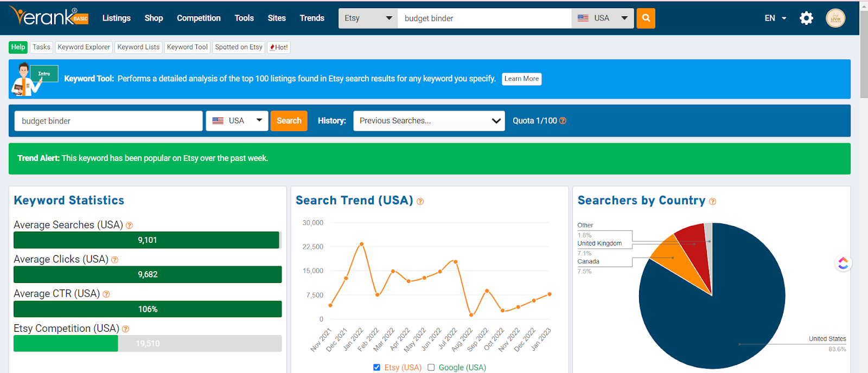Click help icon beside Etsy Competition (USA)
This screenshot has width=868, height=373.
pyautogui.click(x=125, y=329)
